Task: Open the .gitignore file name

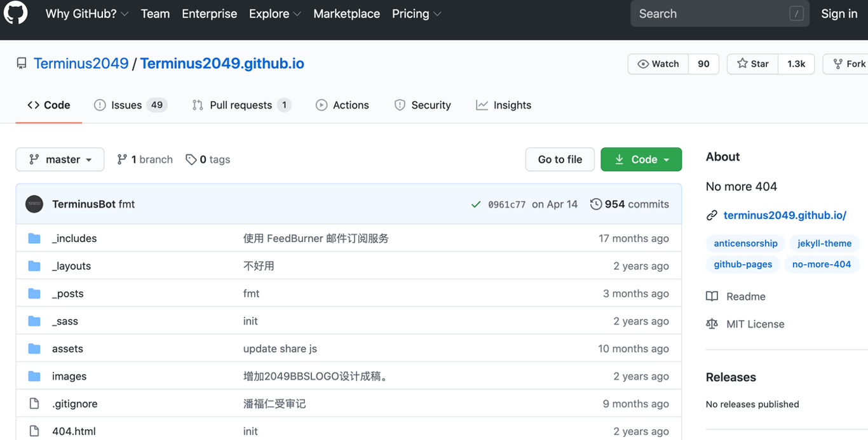Action: tap(75, 404)
